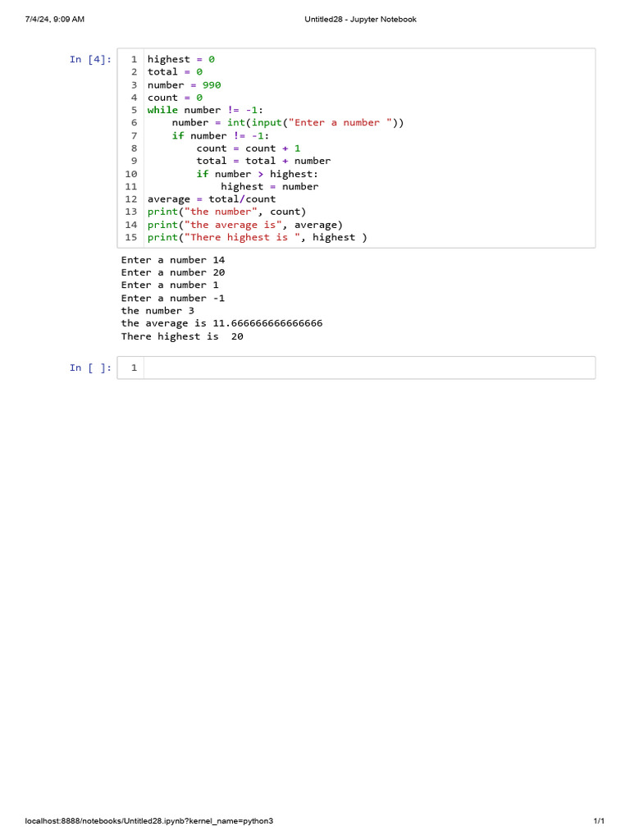Click output line 'Enter a number 14'
This screenshot has height=840, width=630.
coord(173,260)
